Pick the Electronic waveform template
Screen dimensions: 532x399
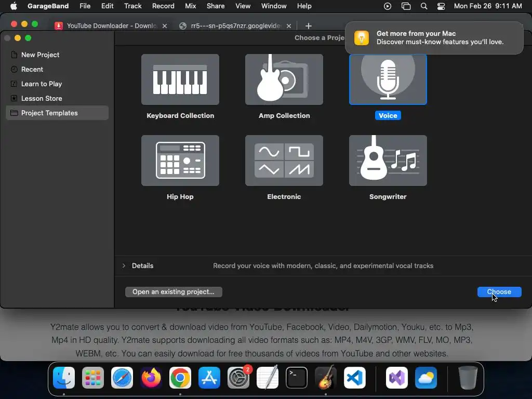coord(284,161)
